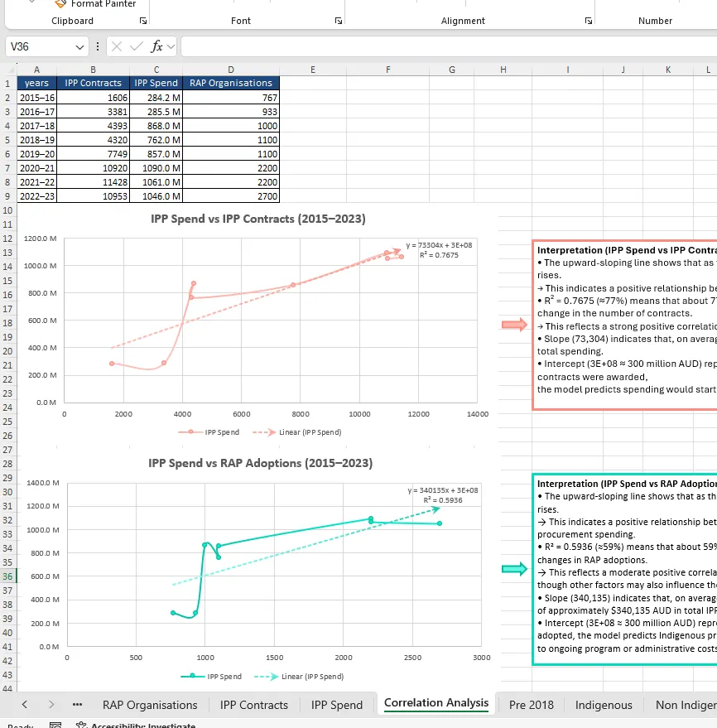Open the Pre 2018 sheet tab

(532, 705)
